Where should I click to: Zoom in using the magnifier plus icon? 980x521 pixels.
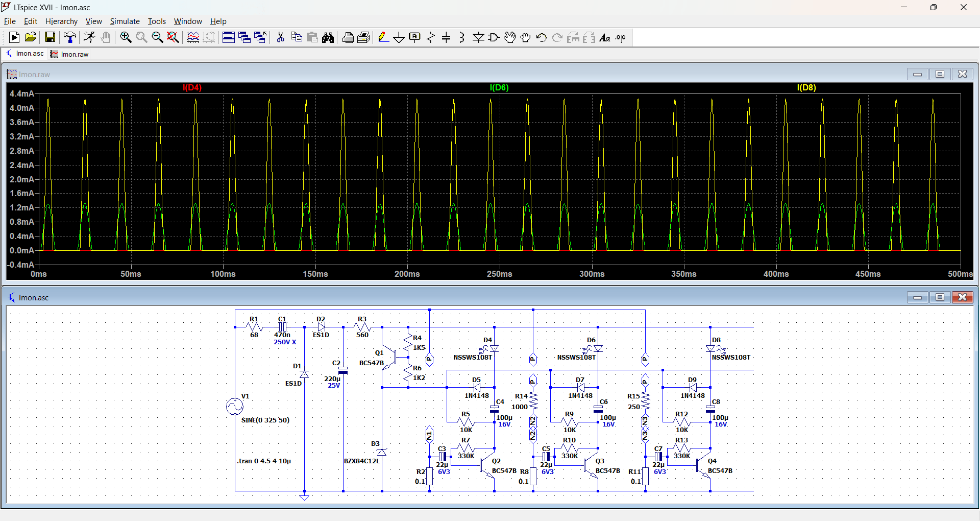tap(126, 37)
